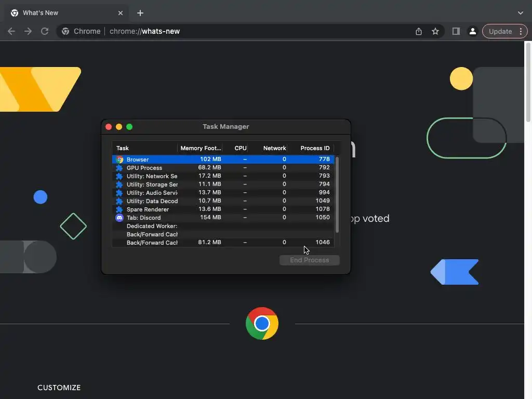Open the side panel icon
The height and width of the screenshot is (399, 532).
(x=456, y=31)
